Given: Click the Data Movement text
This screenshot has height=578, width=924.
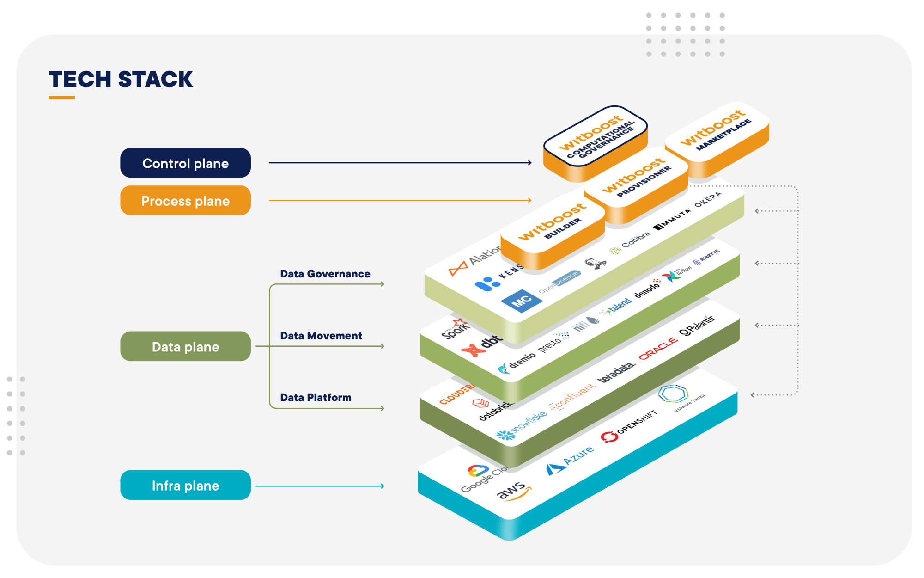Looking at the screenshot, I should (x=321, y=336).
